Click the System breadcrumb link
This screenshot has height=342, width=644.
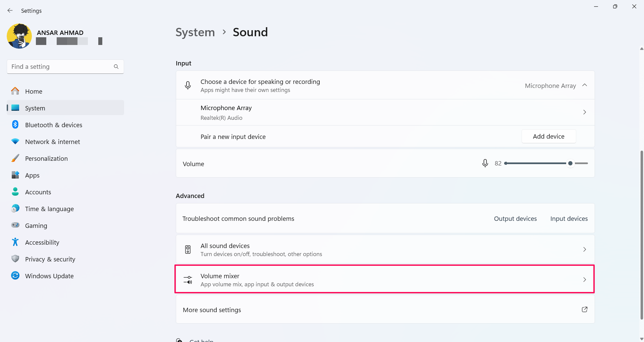(x=195, y=32)
